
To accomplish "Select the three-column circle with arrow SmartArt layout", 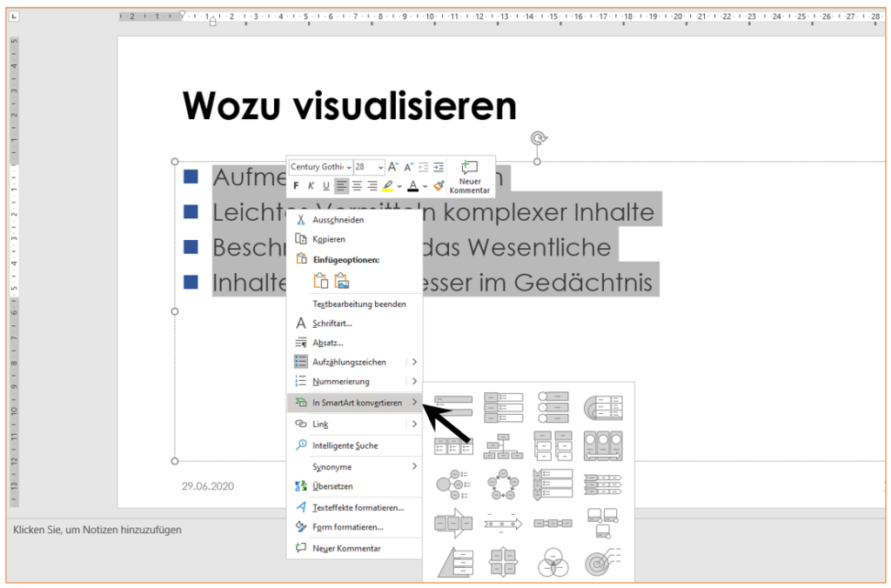I will (x=603, y=446).
